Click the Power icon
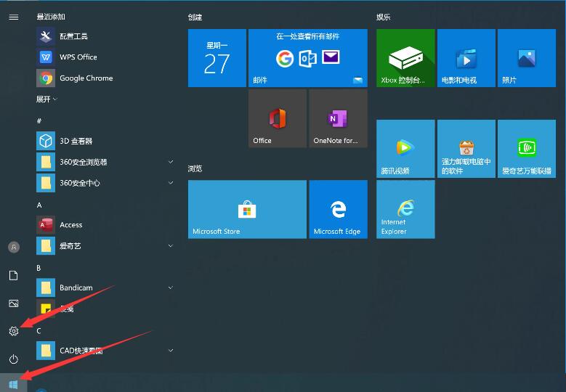Image resolution: width=566 pixels, height=392 pixels. (14, 359)
